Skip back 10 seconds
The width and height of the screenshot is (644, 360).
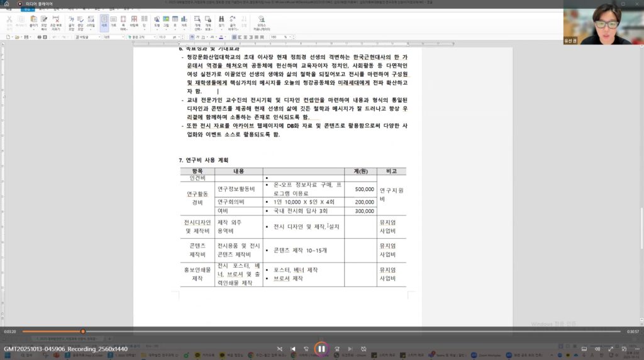click(306, 349)
